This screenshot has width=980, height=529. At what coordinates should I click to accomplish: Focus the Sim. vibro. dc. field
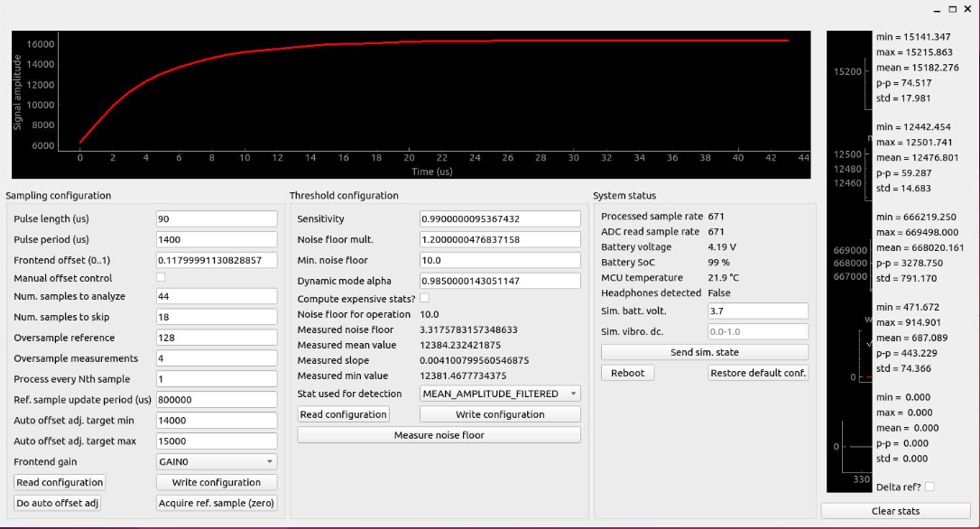pyautogui.click(x=758, y=331)
